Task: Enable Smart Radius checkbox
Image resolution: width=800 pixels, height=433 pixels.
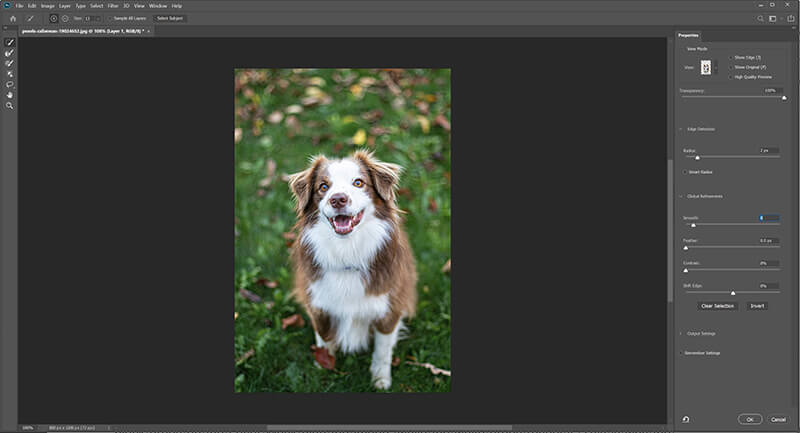Action: point(684,172)
